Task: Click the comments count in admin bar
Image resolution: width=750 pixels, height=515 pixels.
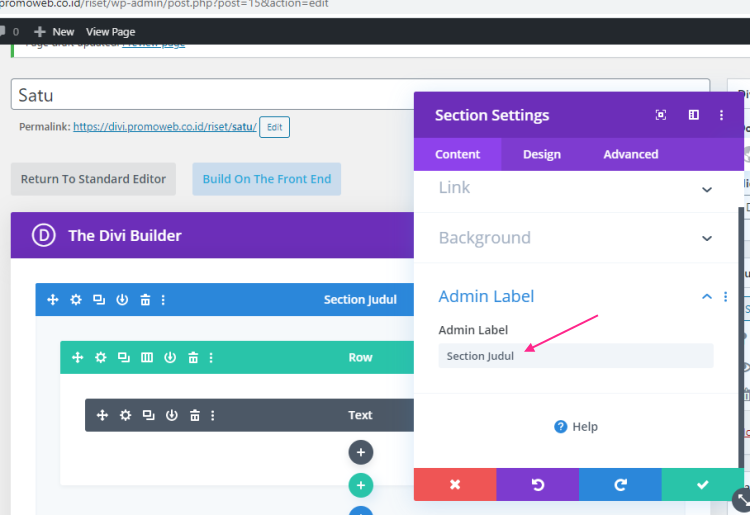Action: pyautogui.click(x=10, y=32)
